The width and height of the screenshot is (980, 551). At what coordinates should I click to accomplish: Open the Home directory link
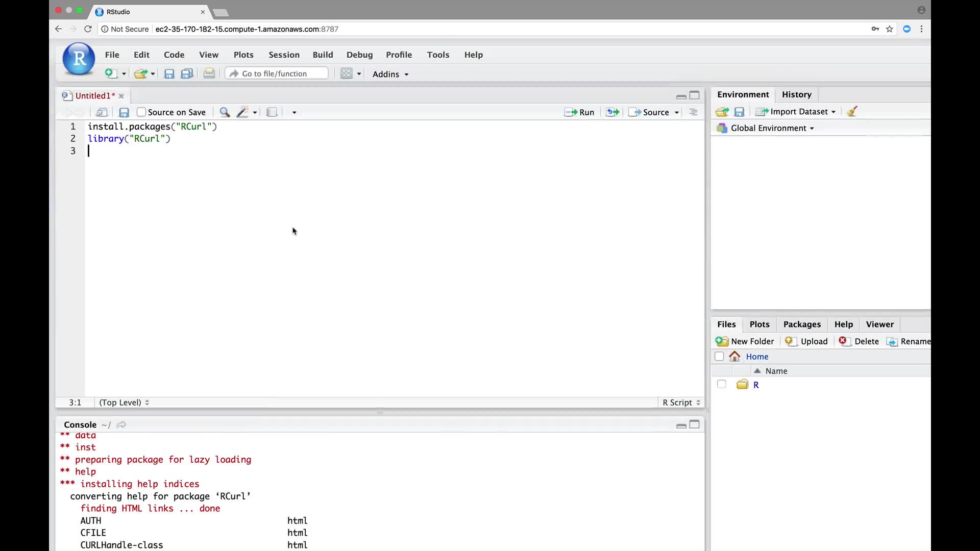point(757,357)
